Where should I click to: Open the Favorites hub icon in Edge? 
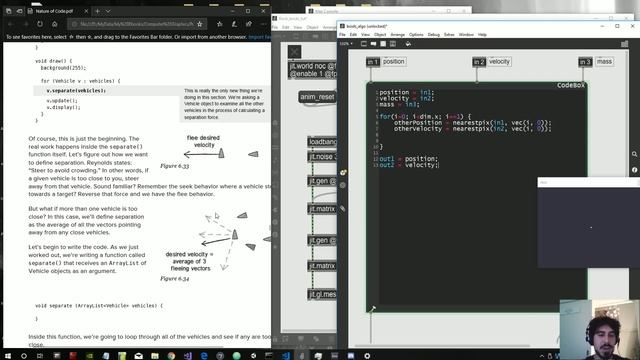[220, 24]
